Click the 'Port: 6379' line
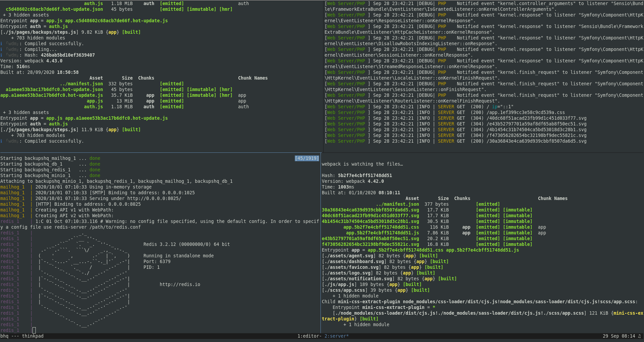Image resolution: width=644 pixels, height=342 pixels. click(157, 261)
